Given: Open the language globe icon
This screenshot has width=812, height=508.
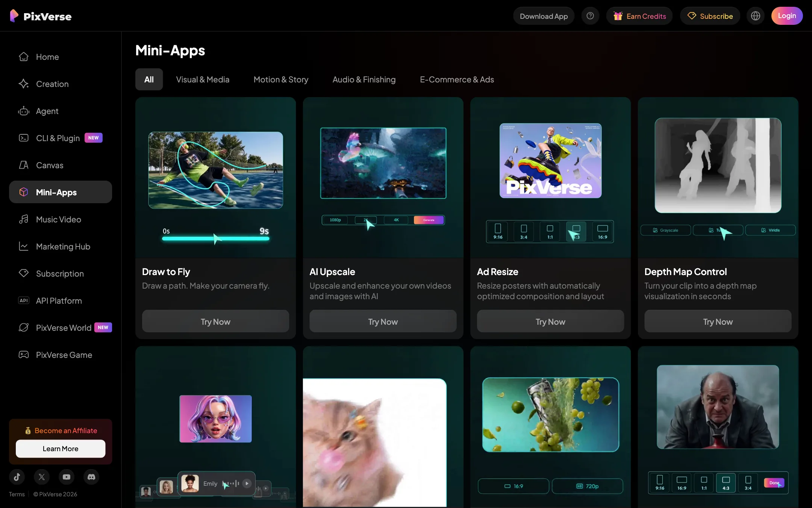Looking at the screenshot, I should (x=756, y=16).
